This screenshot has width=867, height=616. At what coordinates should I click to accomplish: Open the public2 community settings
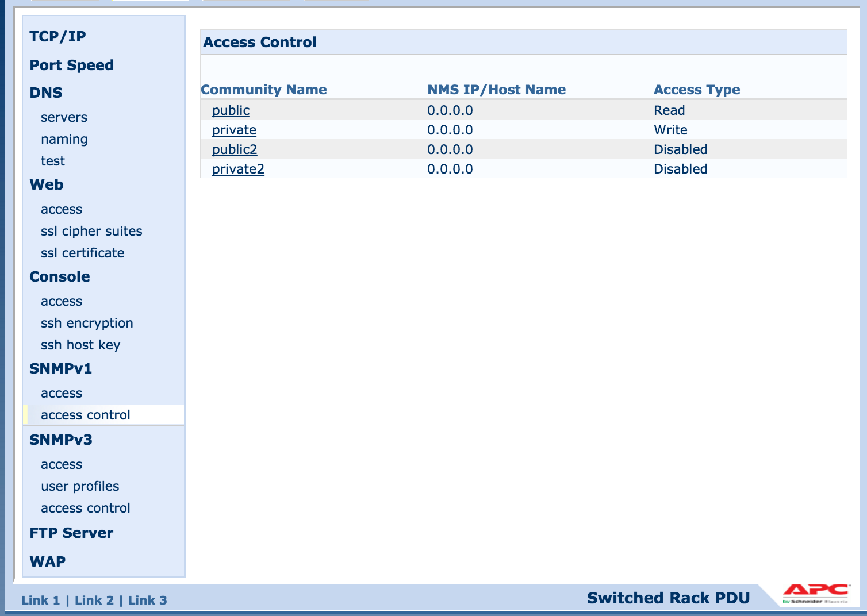point(234,149)
